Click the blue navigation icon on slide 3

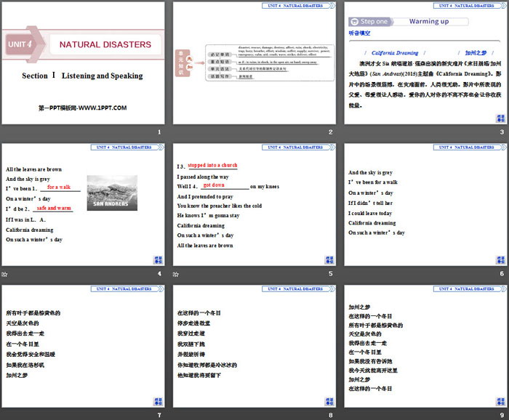tap(500, 118)
